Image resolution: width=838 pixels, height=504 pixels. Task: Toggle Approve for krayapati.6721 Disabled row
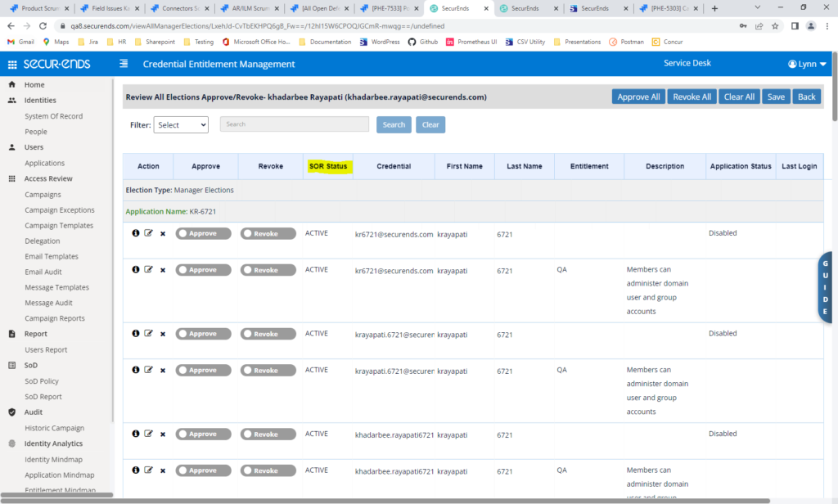(x=203, y=334)
